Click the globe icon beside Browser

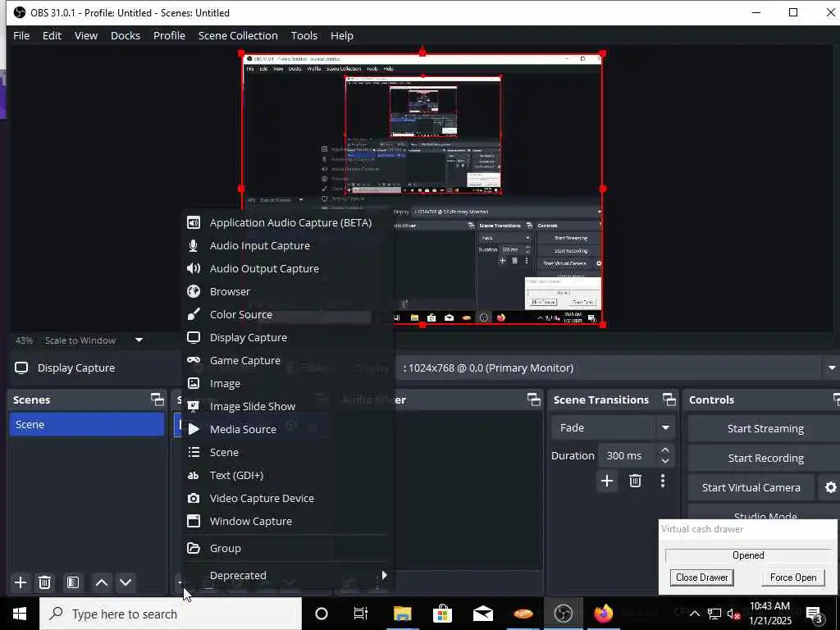pyautogui.click(x=194, y=291)
